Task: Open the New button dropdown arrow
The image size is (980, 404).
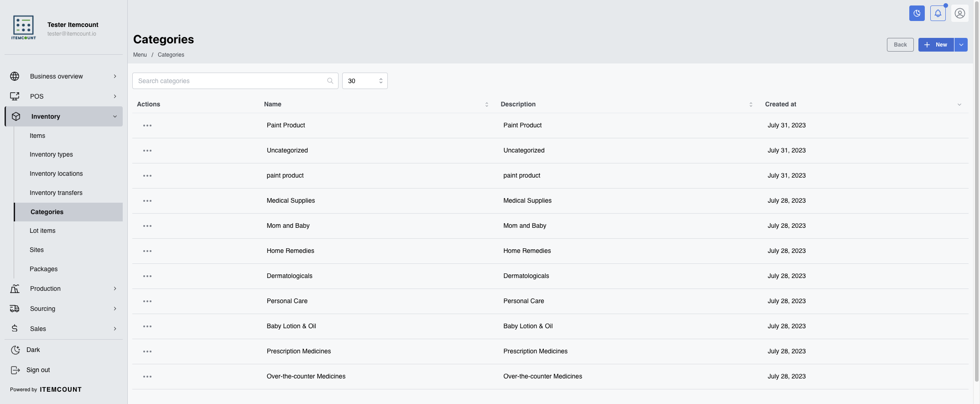Action: coord(961,45)
